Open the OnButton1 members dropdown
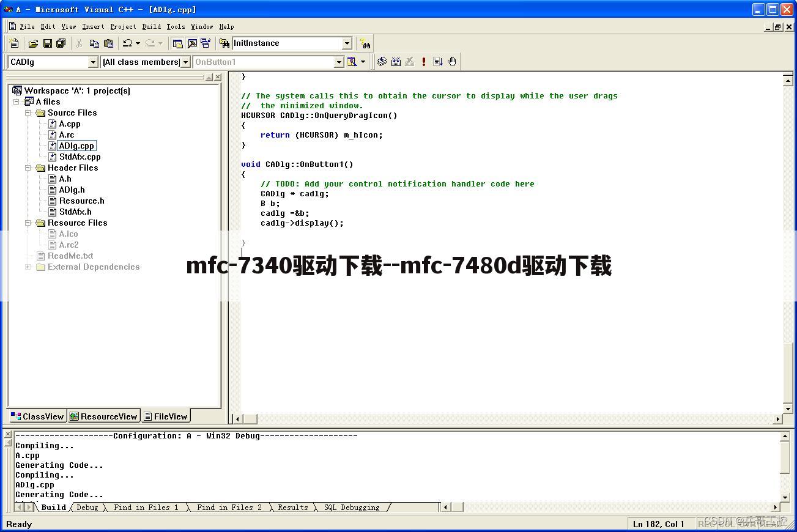 tap(339, 62)
